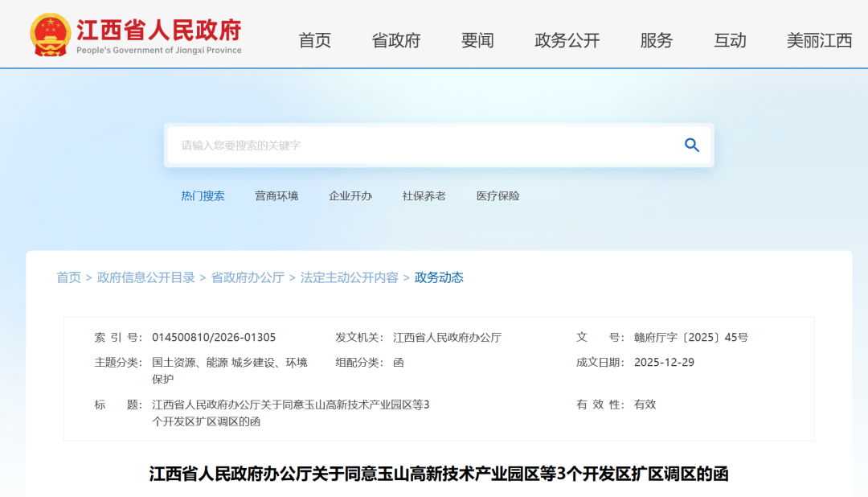Go to 首页 in the breadcrumb
Screen dimensions: 868x497
coord(68,277)
